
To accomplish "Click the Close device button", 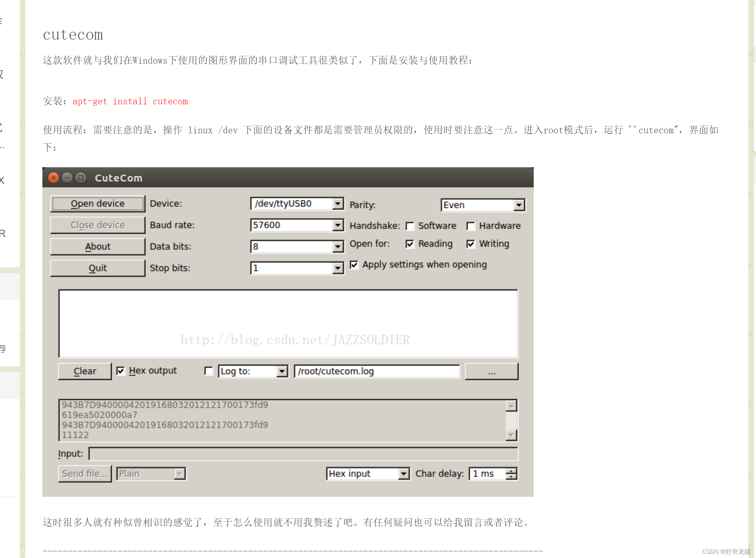I will pos(98,225).
